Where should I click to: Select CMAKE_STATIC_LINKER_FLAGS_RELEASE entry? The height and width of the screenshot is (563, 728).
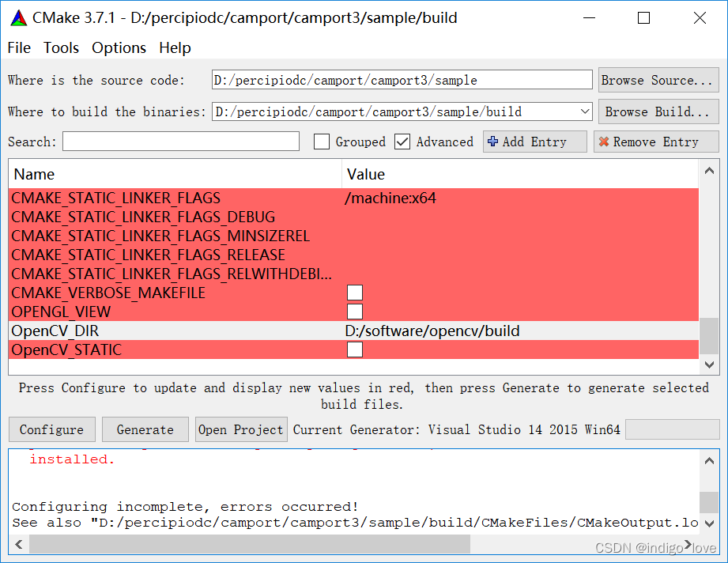(148, 255)
